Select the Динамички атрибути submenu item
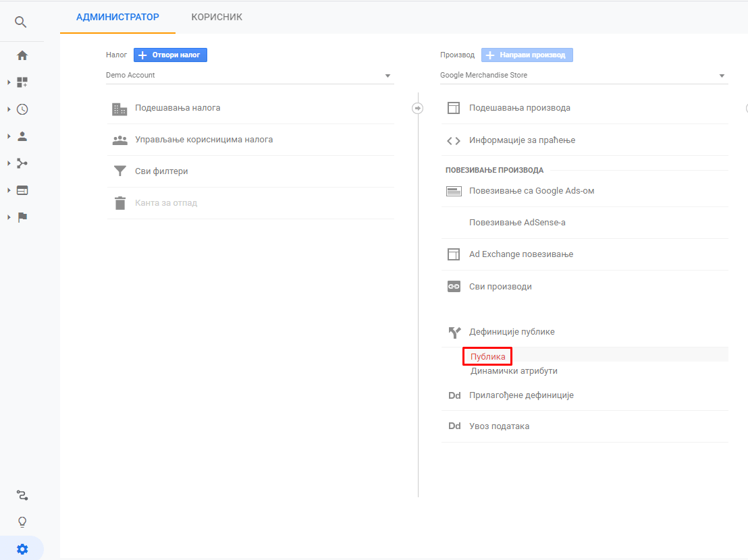This screenshot has height=560, width=748. 514,371
